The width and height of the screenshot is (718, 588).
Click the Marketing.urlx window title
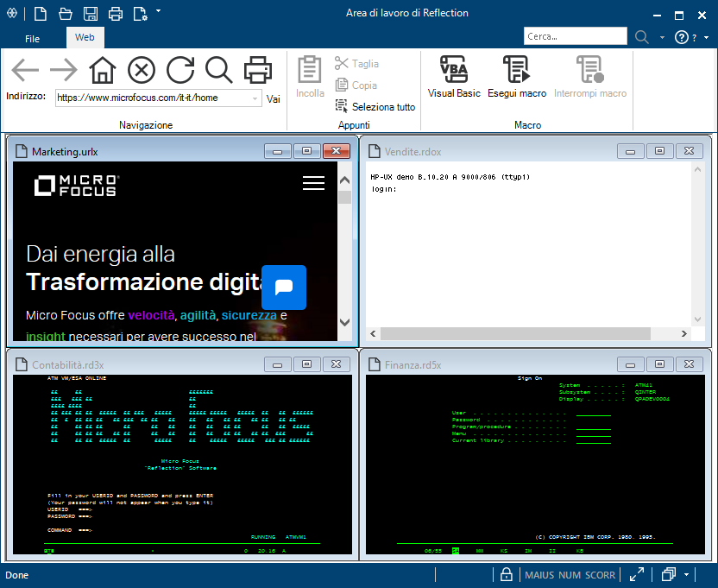(65, 152)
